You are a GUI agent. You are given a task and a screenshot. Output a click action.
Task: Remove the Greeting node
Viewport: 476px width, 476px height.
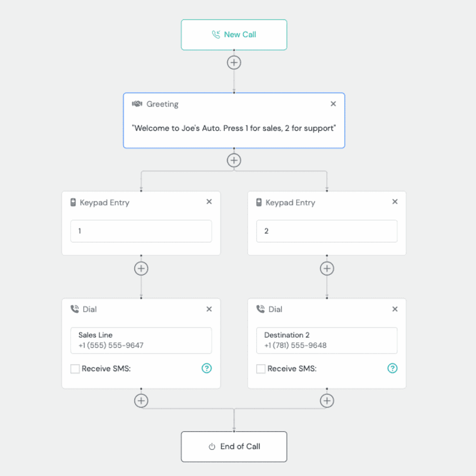pyautogui.click(x=333, y=104)
